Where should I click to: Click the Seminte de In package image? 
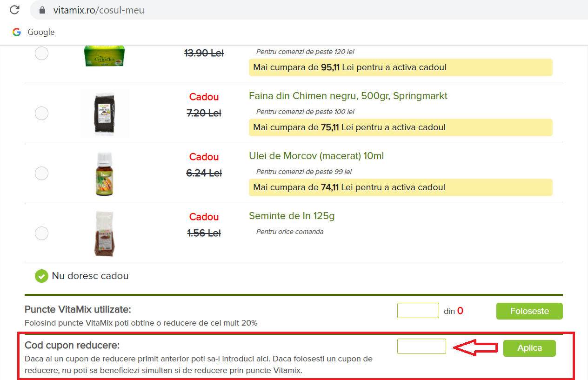click(104, 233)
